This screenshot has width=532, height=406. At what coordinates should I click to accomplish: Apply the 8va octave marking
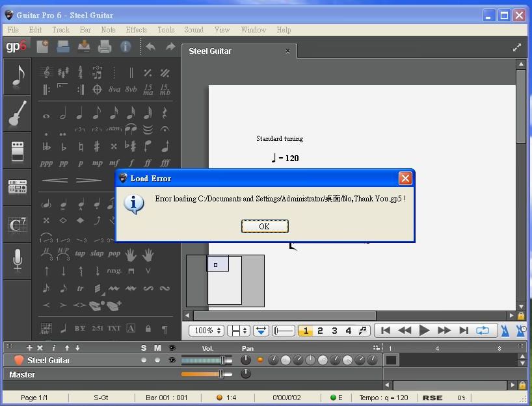tap(114, 90)
